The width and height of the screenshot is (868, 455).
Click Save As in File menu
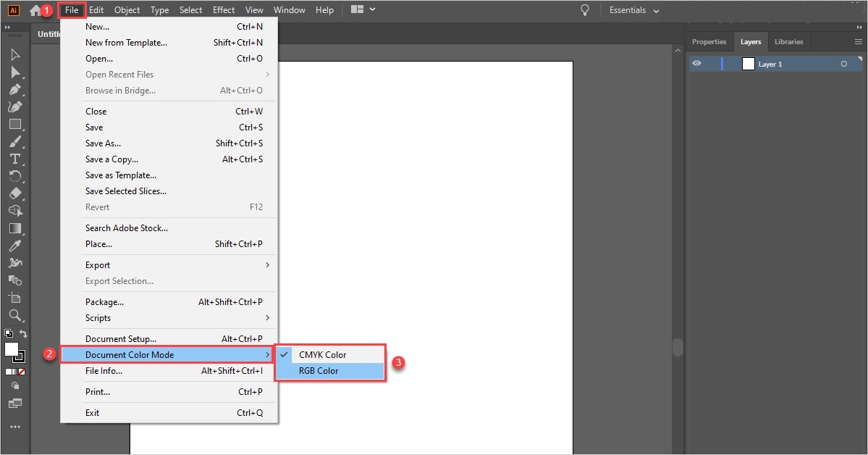click(103, 143)
